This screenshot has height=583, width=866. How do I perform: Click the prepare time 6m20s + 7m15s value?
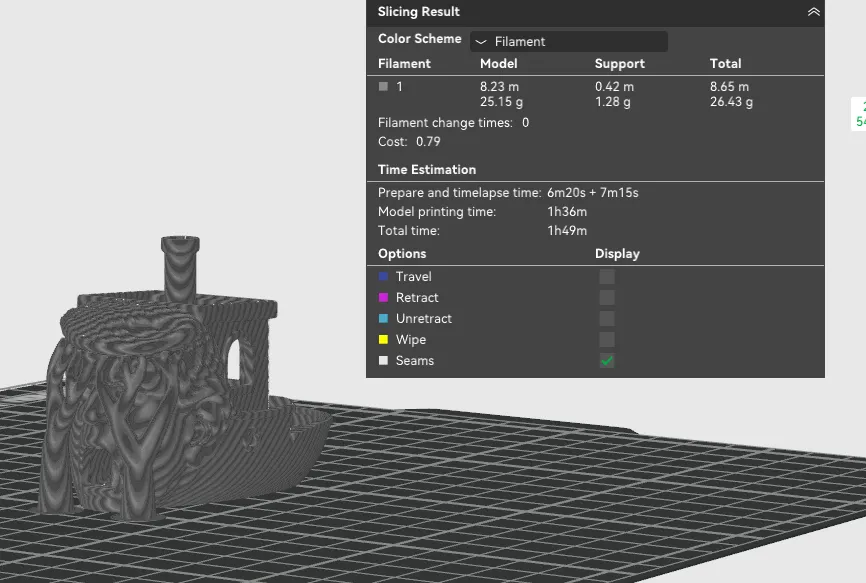(593, 193)
